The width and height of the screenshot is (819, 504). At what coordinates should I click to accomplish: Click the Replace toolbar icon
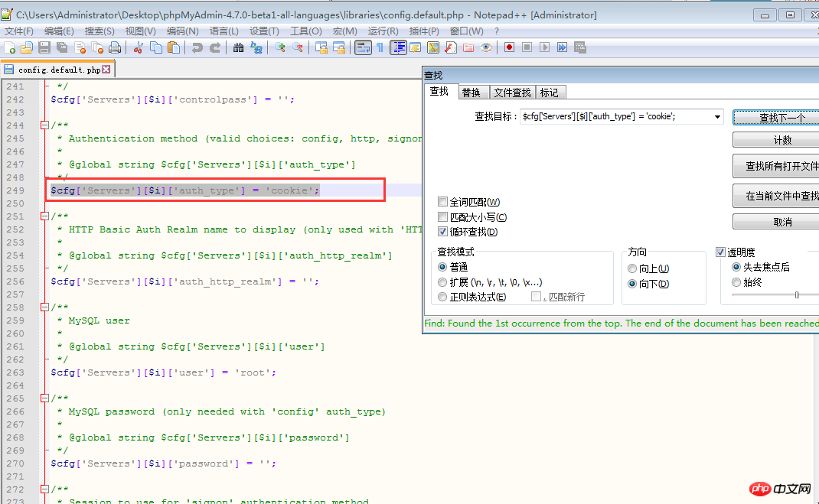(x=256, y=48)
